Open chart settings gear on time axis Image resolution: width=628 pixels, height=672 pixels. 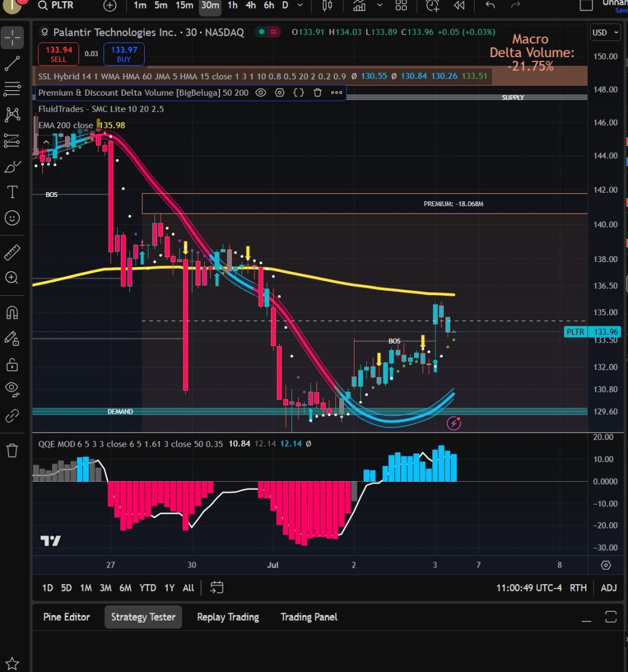click(x=606, y=565)
